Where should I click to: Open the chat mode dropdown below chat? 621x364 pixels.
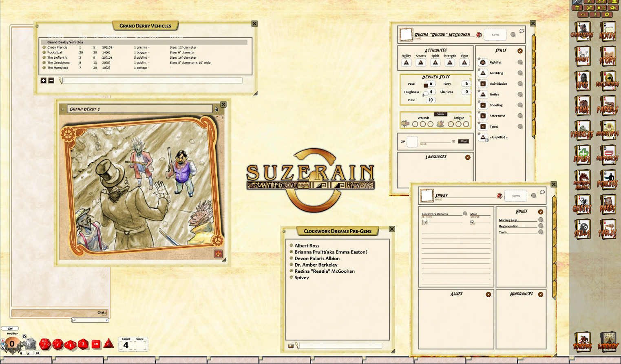point(90,320)
